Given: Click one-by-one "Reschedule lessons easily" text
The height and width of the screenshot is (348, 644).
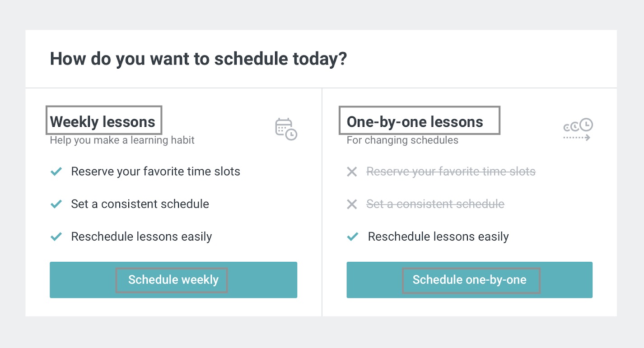Looking at the screenshot, I should 438,237.
